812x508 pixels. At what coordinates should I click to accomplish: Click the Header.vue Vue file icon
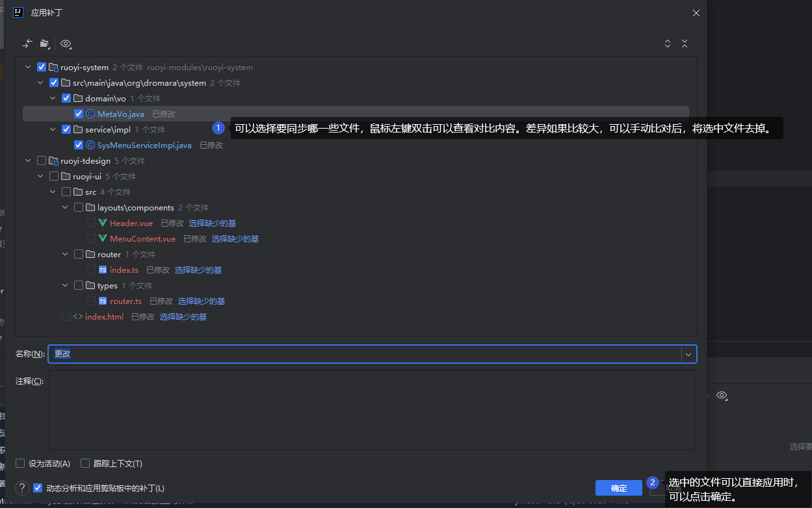click(103, 223)
